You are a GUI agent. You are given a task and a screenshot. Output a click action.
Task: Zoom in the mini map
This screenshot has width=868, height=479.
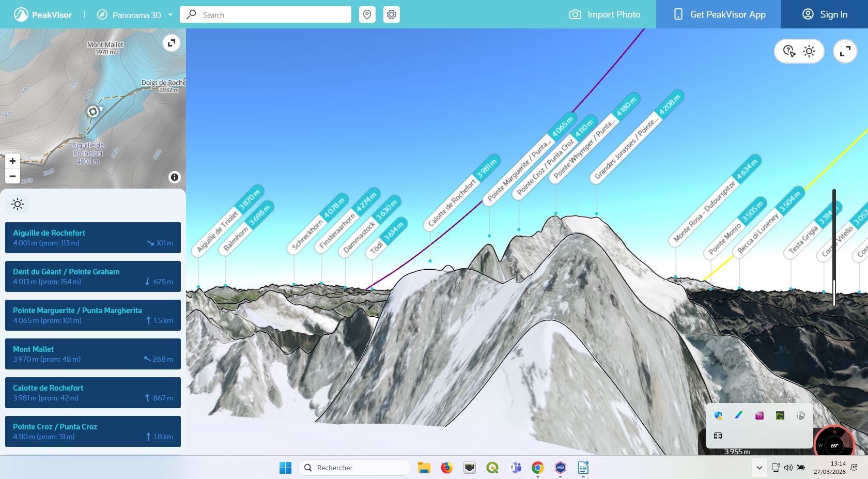(12, 161)
